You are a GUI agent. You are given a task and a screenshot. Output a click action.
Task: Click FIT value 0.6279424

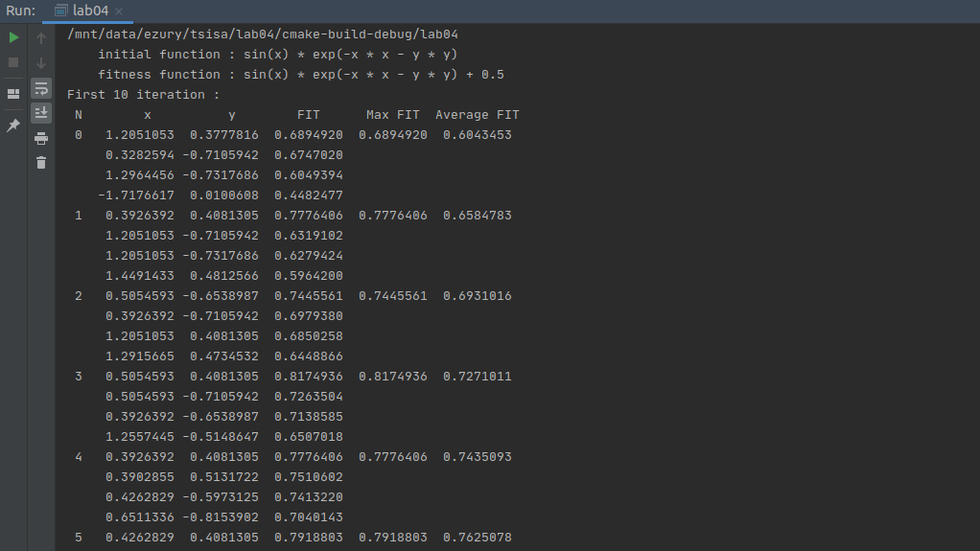click(308, 256)
